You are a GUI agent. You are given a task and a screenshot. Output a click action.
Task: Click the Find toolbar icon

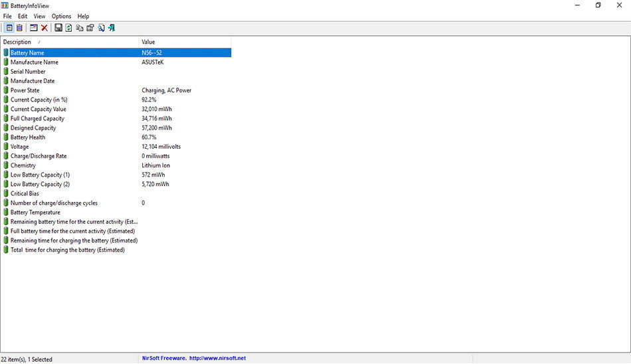click(x=101, y=28)
